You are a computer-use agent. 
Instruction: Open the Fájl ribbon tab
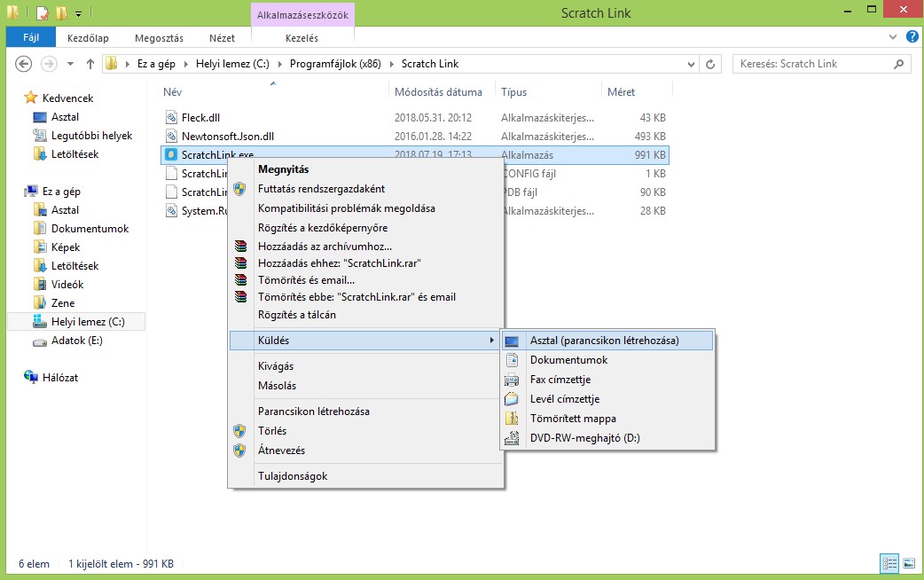click(30, 38)
